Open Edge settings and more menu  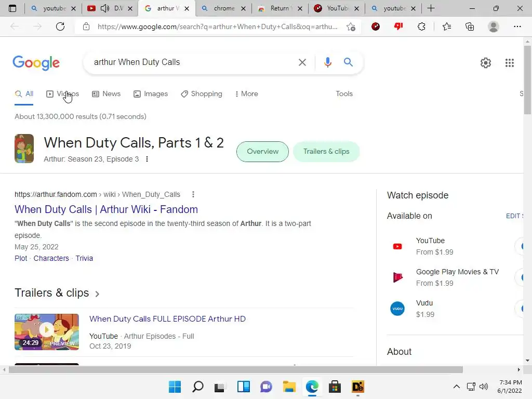pos(517,26)
